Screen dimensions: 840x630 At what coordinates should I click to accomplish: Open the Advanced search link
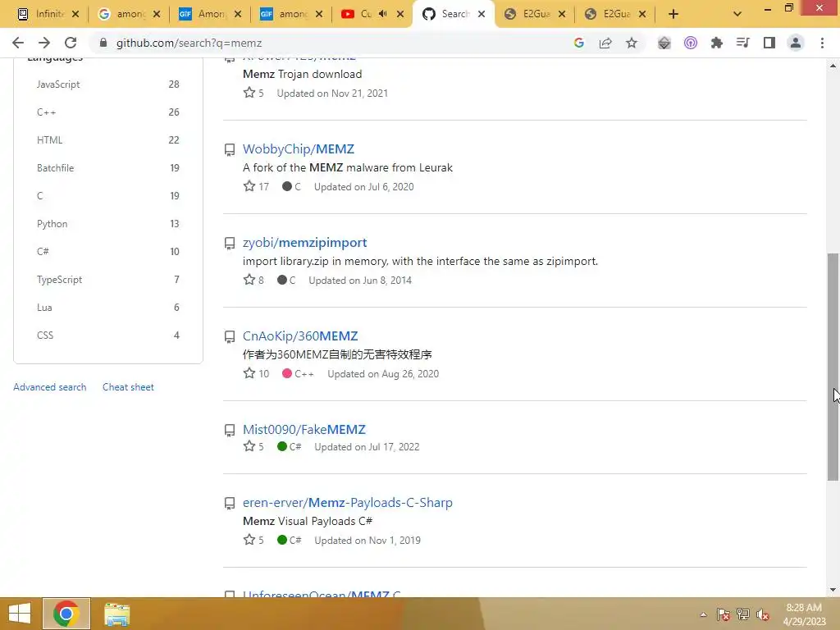(x=50, y=387)
